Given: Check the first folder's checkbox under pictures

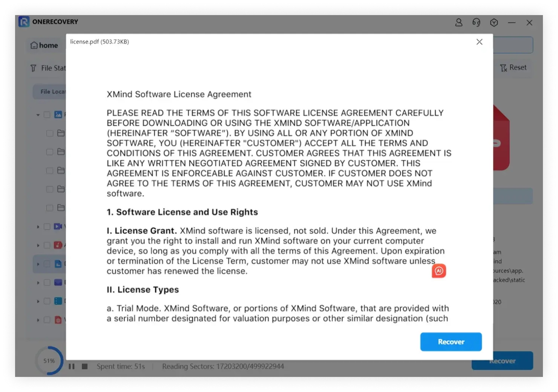Looking at the screenshot, I should [x=49, y=133].
